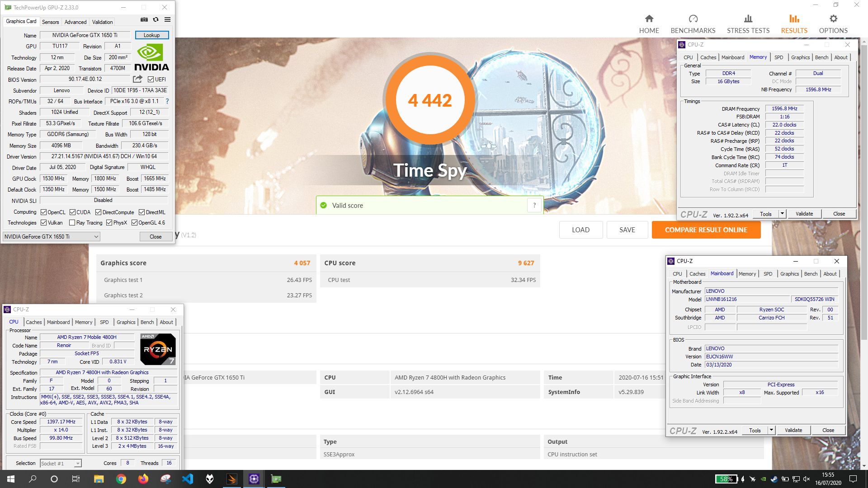Screen dimensions: 868x488
Task: Open the GPU selection dropdown in GPU-Z
Action: 52,236
